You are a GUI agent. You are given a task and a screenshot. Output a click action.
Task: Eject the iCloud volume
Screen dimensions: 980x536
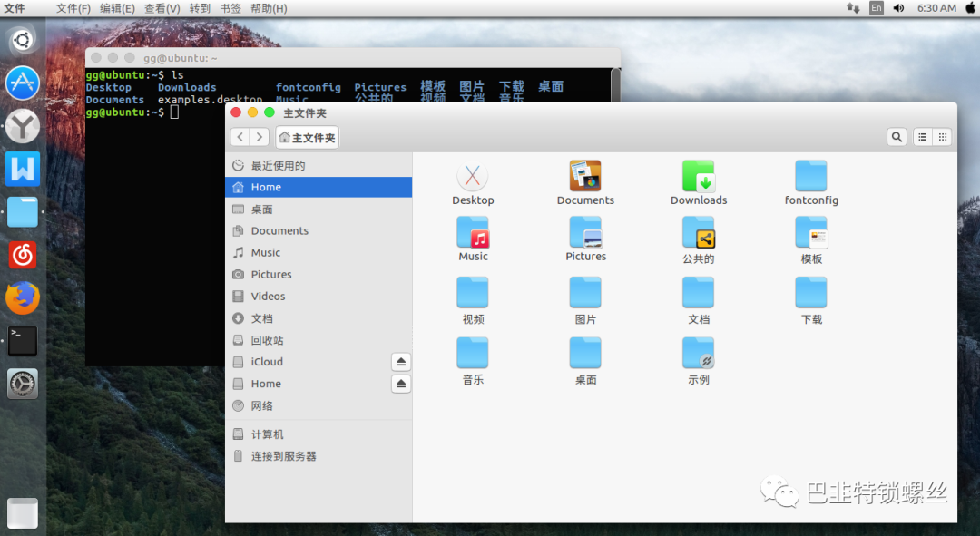click(401, 362)
